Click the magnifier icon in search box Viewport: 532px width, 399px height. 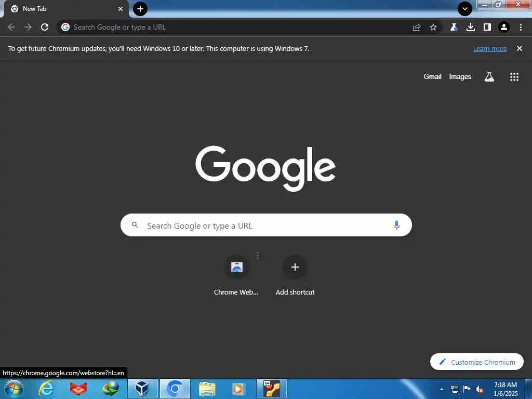pos(135,225)
